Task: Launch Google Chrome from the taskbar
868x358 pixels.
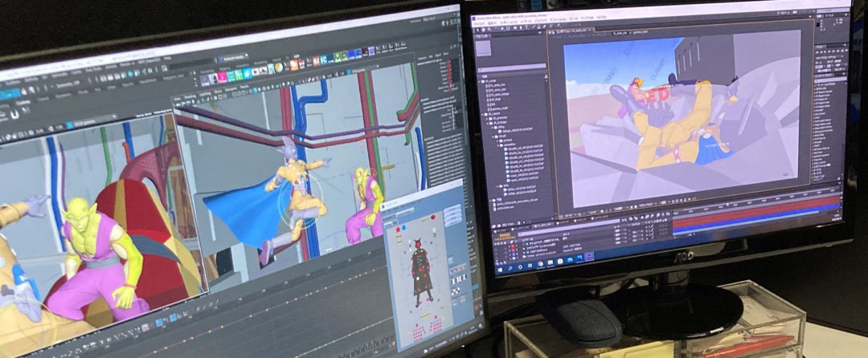Action: (x=540, y=264)
